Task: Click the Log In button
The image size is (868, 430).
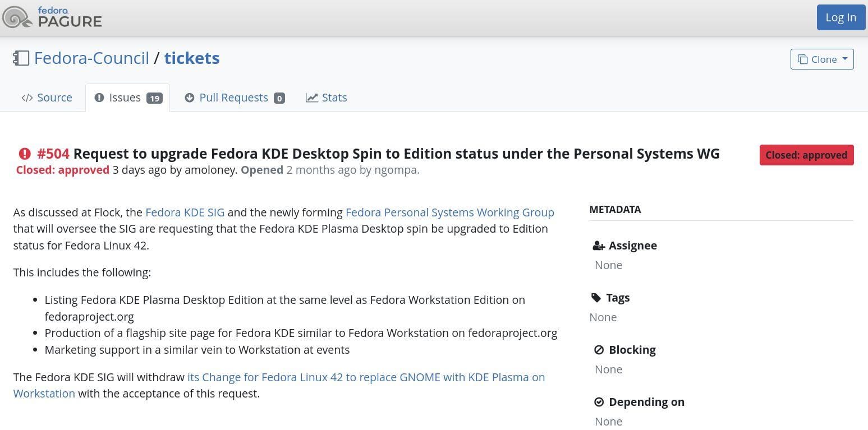Action: click(841, 17)
